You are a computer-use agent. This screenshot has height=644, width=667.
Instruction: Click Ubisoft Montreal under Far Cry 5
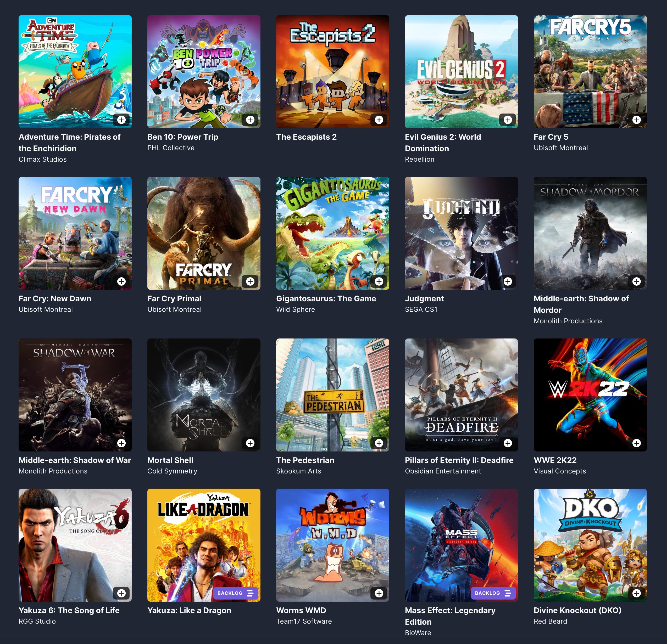click(x=560, y=148)
